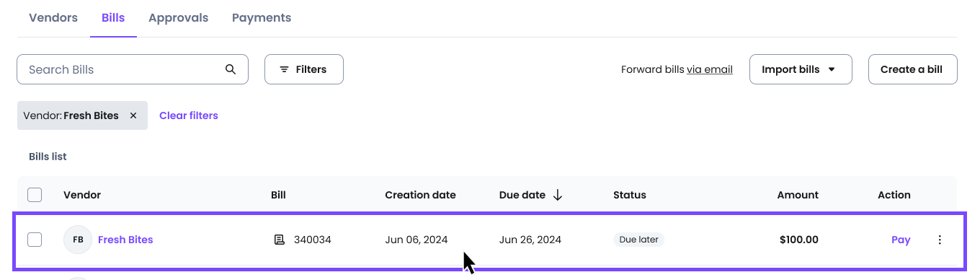Image resolution: width=980 pixels, height=280 pixels.
Task: Open the Approvals tab
Action: tap(178, 18)
